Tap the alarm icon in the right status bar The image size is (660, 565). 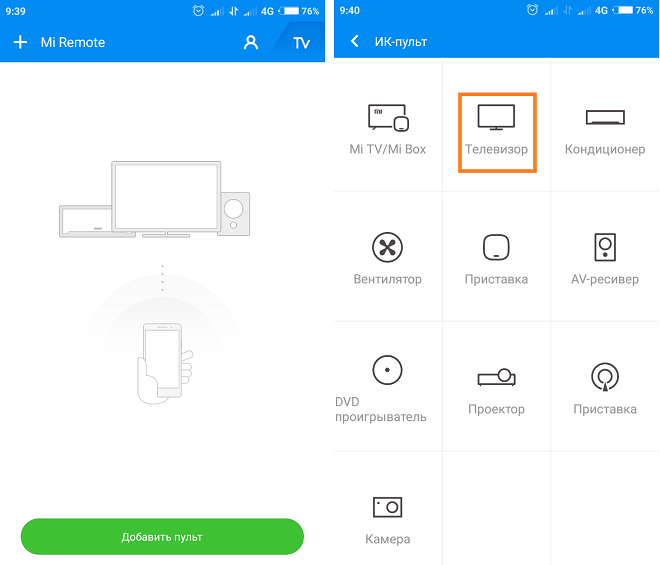(x=532, y=10)
